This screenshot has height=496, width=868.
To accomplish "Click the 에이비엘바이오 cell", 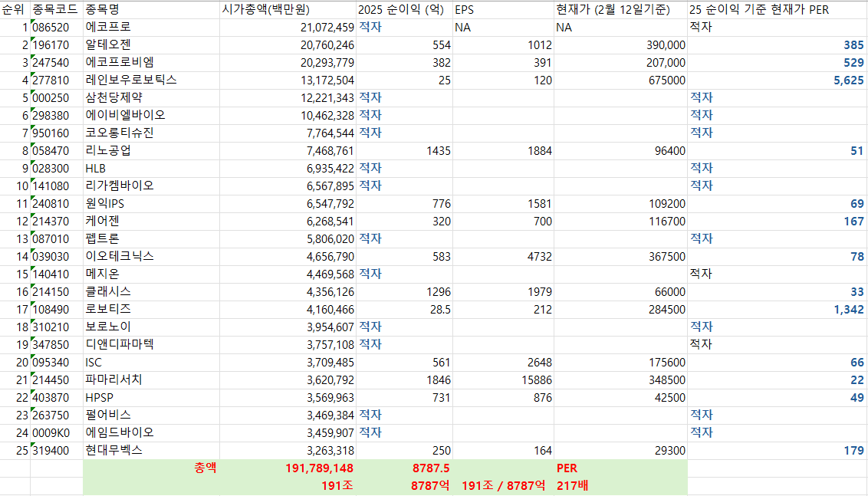I will coord(151,115).
